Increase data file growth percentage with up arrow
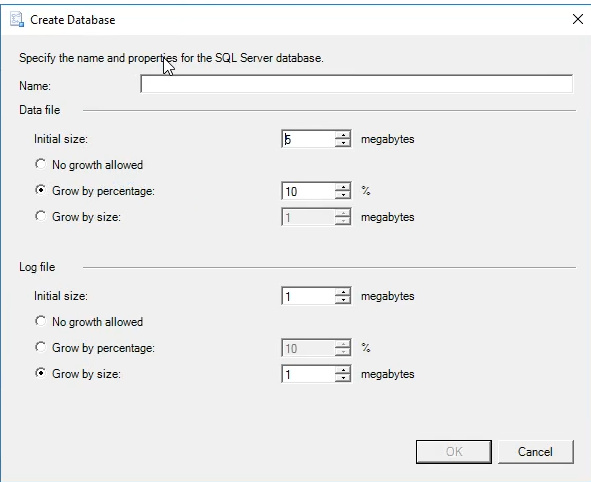This screenshot has height=482, width=591. pos(343,187)
